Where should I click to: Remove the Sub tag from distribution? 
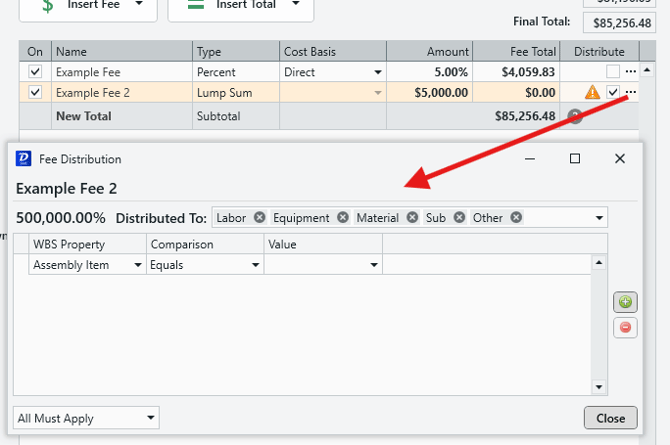tap(459, 218)
